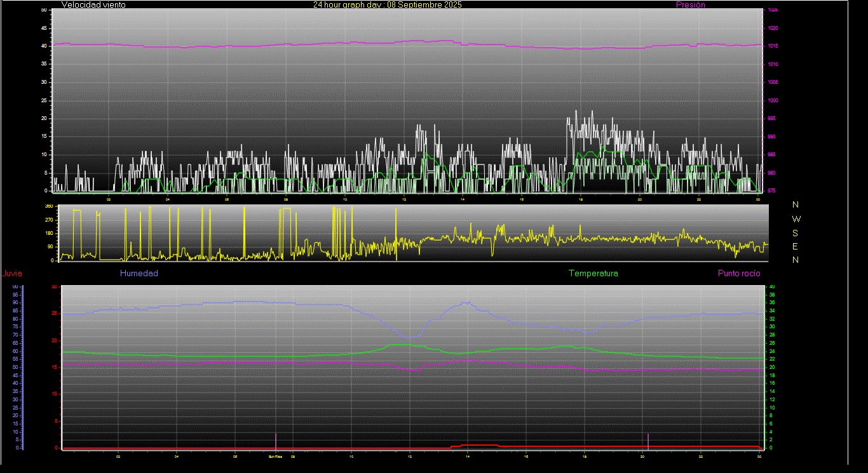Image resolution: width=868 pixels, height=473 pixels.
Task: Click the Sun Rise marker on time axis
Action: (275, 456)
